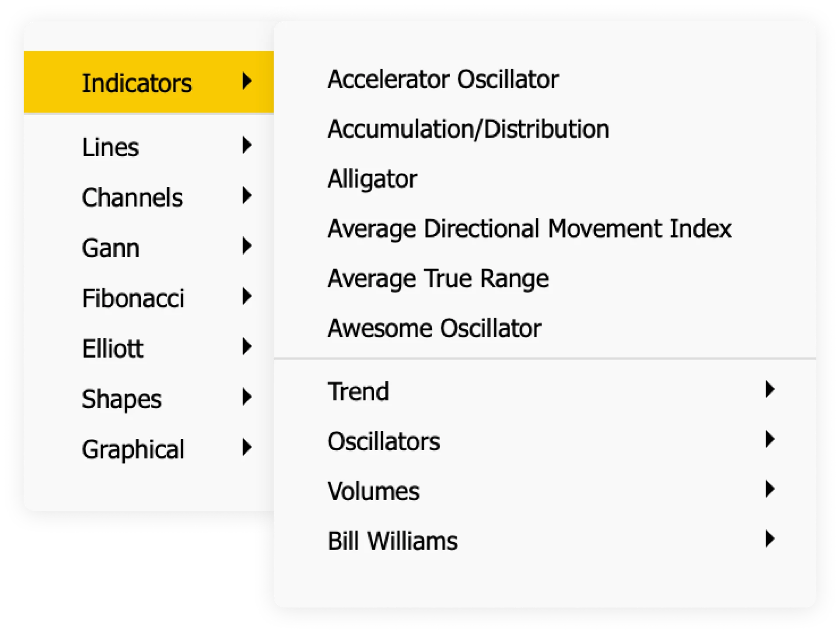This screenshot has height=634, width=840.
Task: Pick the Average True Range indicator
Action: point(438,278)
